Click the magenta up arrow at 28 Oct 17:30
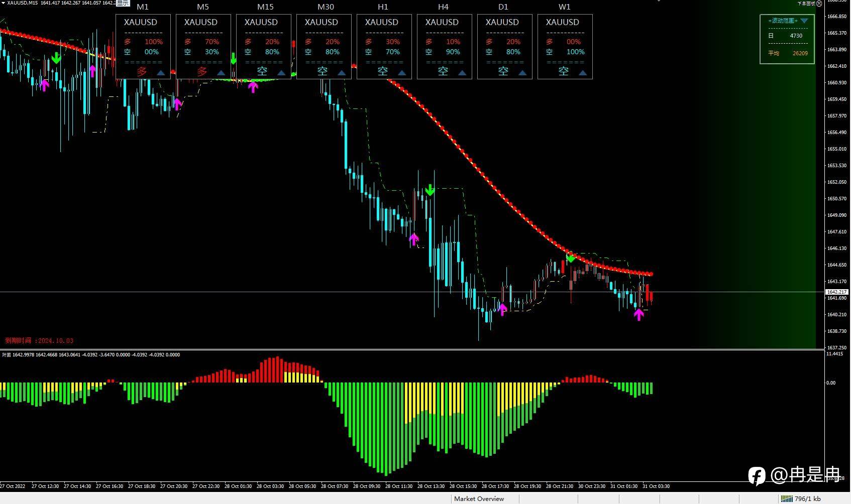This screenshot has height=504, width=851. coord(502,309)
